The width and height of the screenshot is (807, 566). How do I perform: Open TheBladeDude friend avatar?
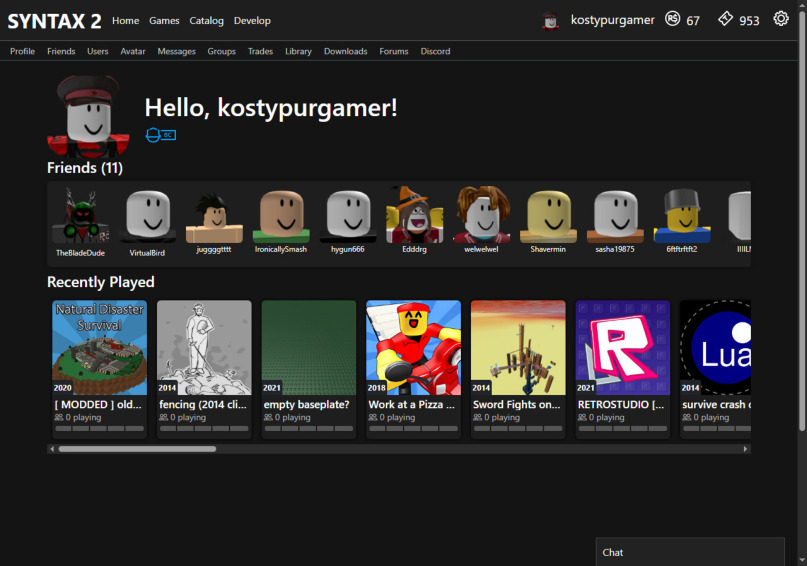tap(80, 216)
